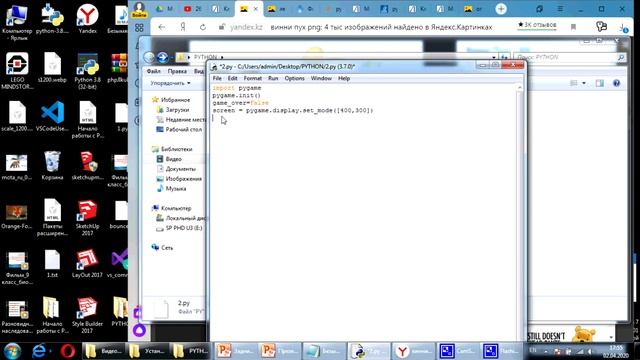
Task: Open Локальный диск in Explorer sidebar
Action: [181, 218]
